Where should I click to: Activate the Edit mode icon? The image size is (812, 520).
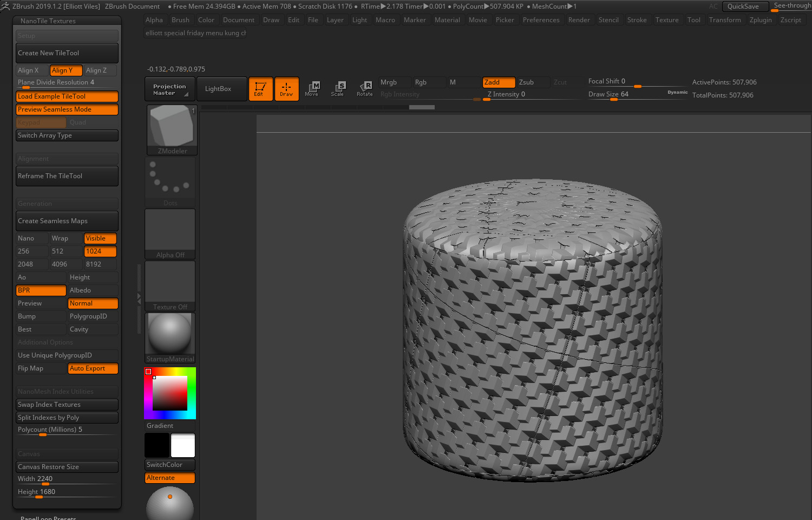pos(260,89)
